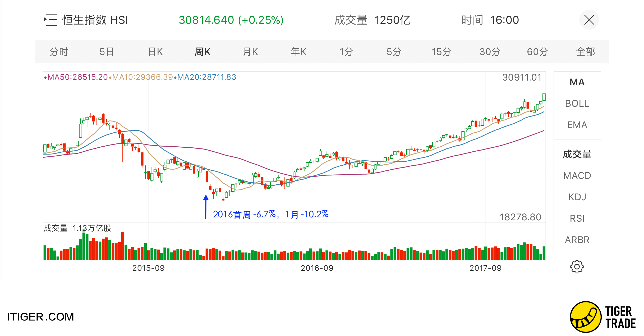Open the stock list menu icon
Viewport: 644px width, 336px height.
[x=50, y=20]
